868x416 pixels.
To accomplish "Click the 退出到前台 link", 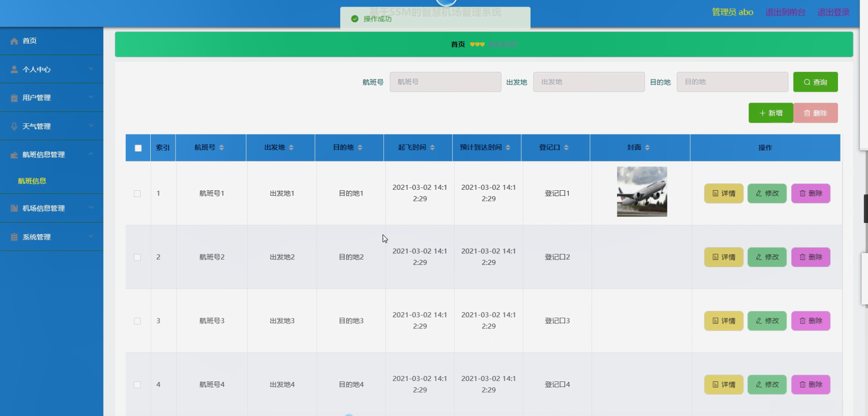I will click(x=785, y=12).
